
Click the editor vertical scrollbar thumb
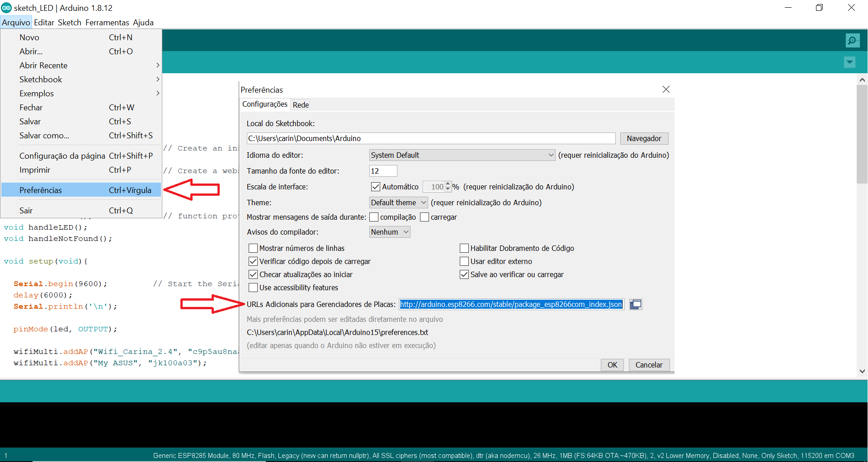point(862,134)
